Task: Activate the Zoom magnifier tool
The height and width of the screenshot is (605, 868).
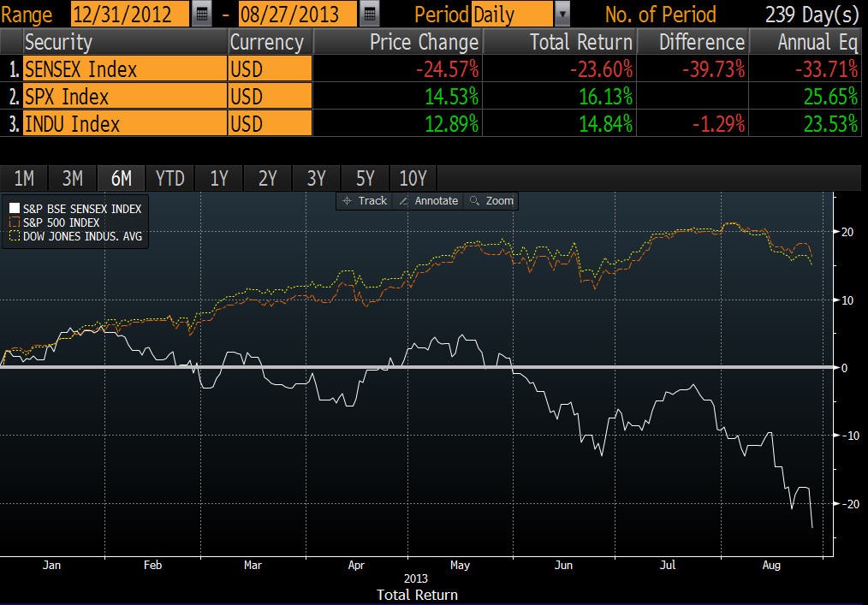Action: pos(491,200)
